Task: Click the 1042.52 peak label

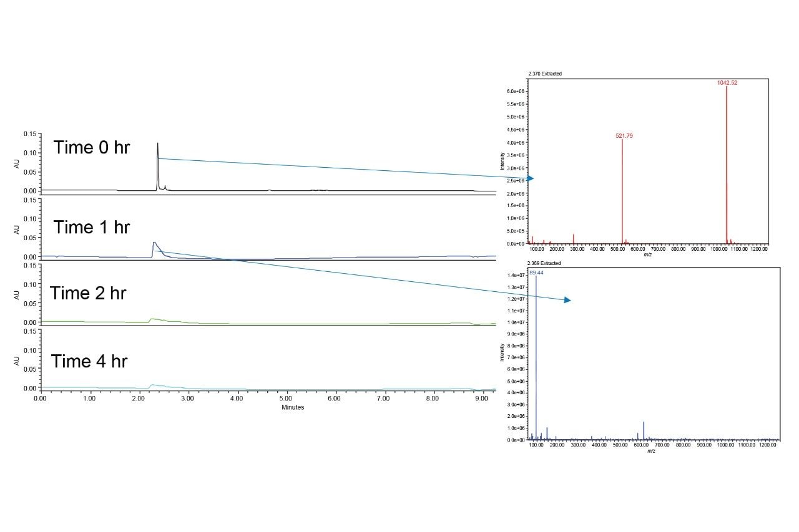Action: pyautogui.click(x=727, y=83)
